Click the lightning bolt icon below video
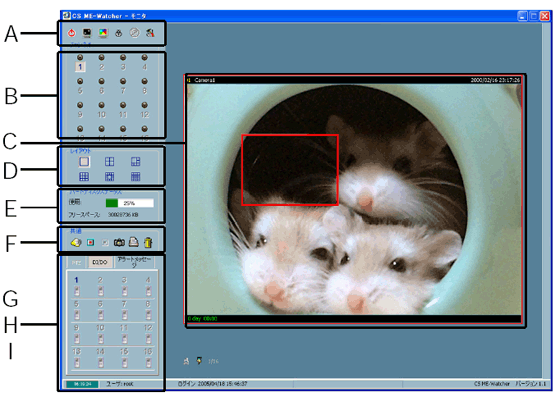The width and height of the screenshot is (560, 397). pyautogui.click(x=199, y=361)
